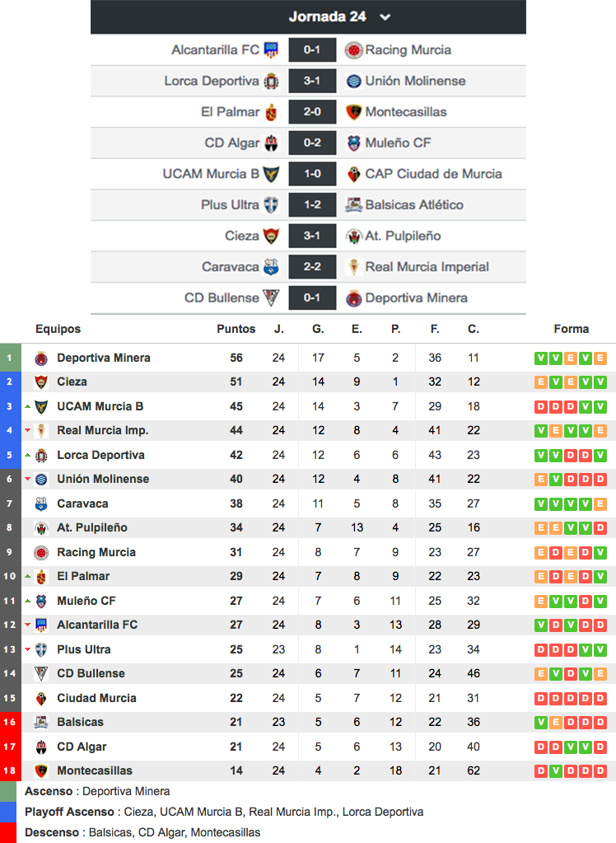Click the Montecasillas crest in standings
Viewport: 616px width, 843px height.
click(41, 771)
